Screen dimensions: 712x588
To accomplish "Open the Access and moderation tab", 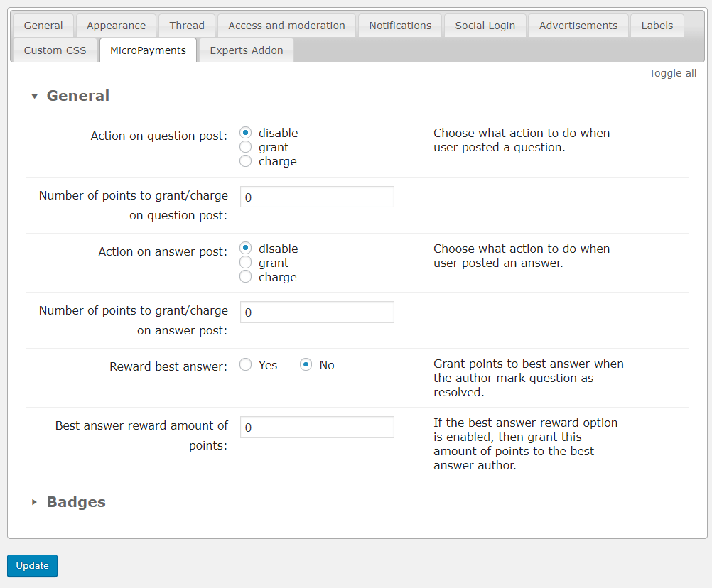I will (x=286, y=26).
